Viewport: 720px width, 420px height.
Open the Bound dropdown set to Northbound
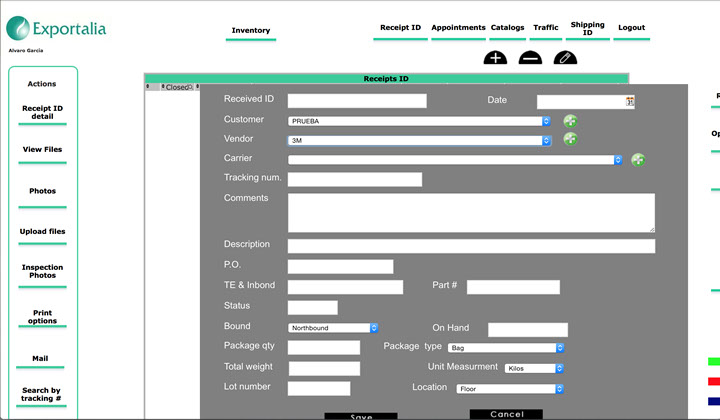point(333,328)
